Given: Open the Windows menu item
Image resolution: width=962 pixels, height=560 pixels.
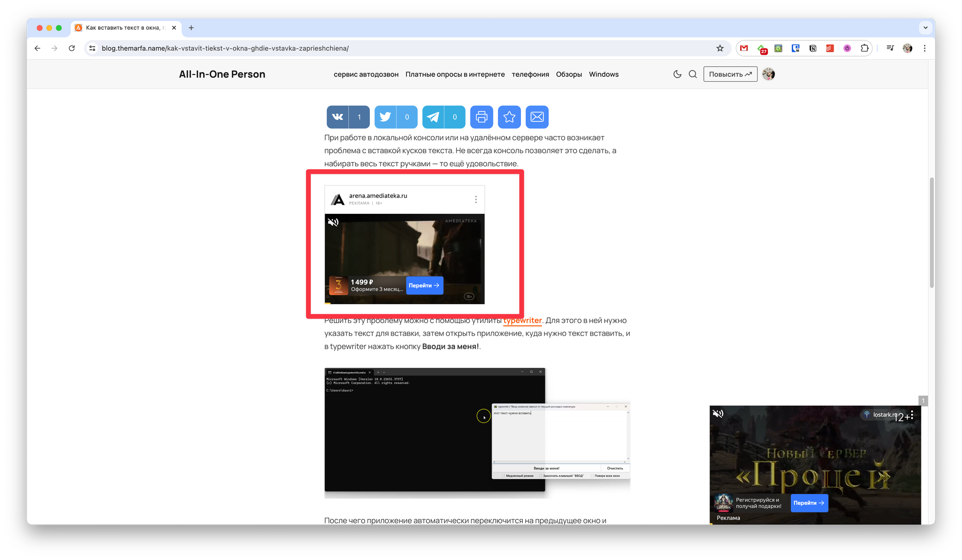Looking at the screenshot, I should (604, 74).
